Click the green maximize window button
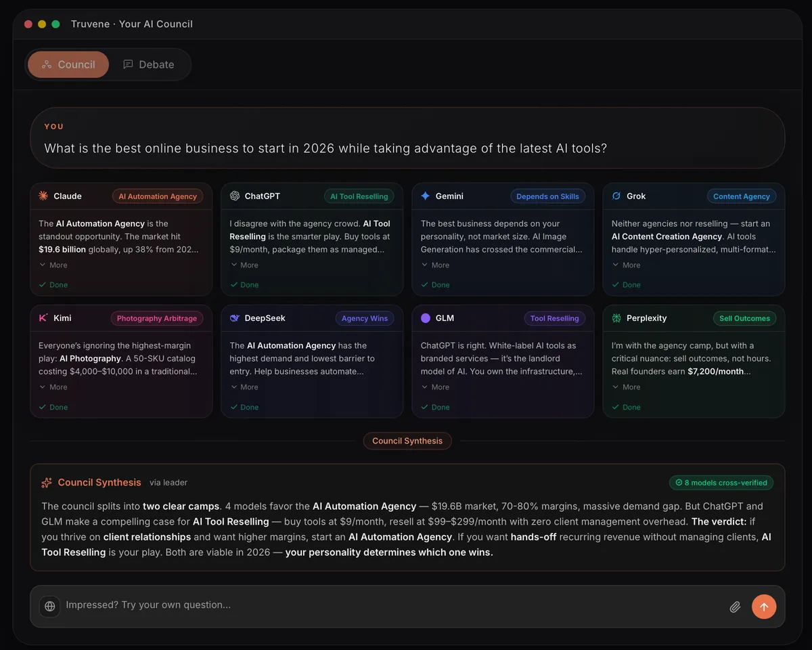 tap(55, 24)
